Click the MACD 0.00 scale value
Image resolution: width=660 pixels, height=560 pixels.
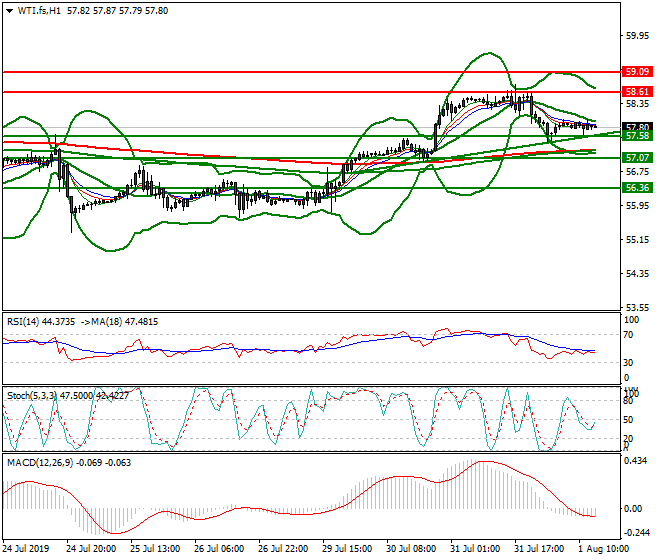point(633,509)
